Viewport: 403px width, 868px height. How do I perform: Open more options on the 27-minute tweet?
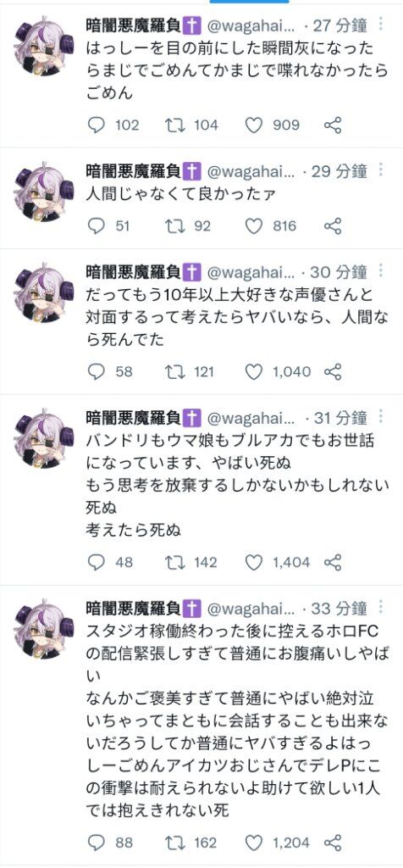tap(381, 24)
